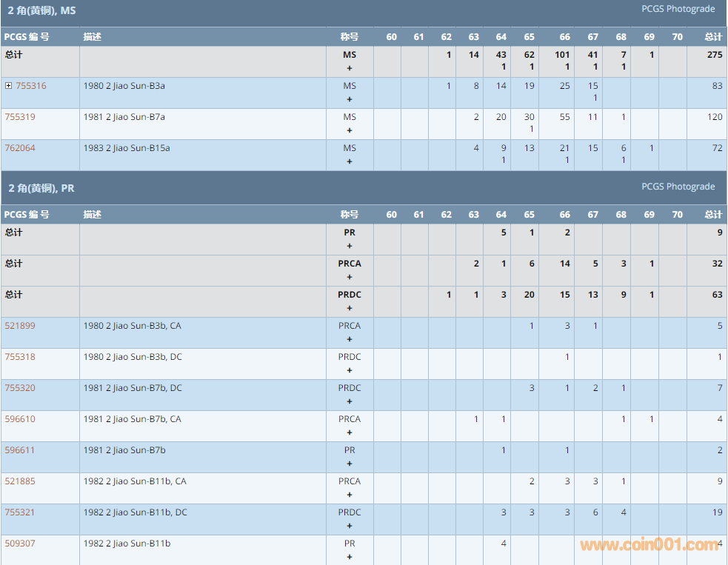
Task: Click count 55 in 1981 Sun-B7a row
Action: point(565,117)
